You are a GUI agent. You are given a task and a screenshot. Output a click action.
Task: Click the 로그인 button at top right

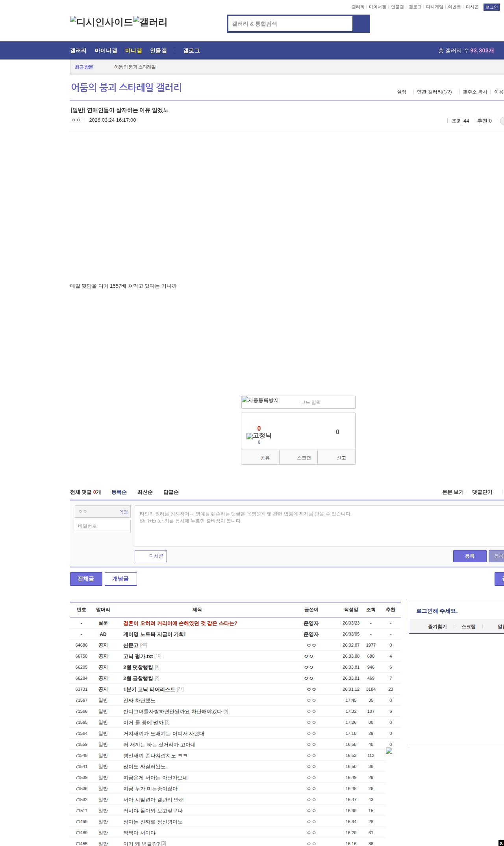(491, 7)
